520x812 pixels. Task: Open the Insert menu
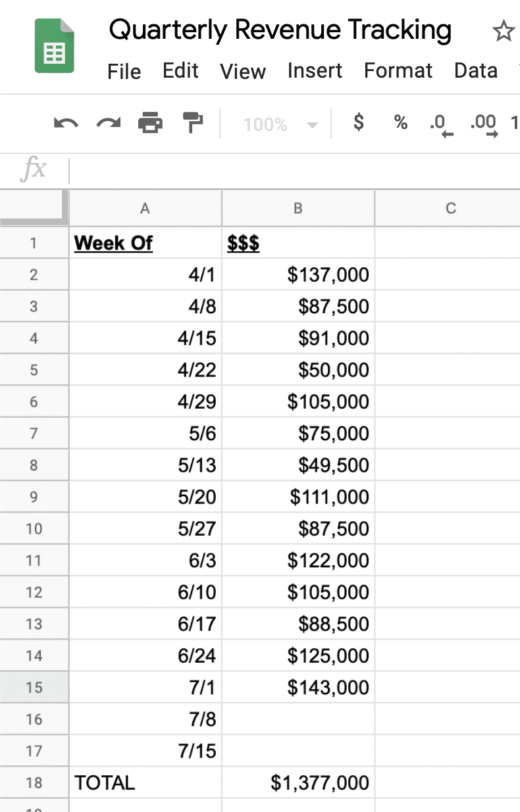[x=315, y=71]
